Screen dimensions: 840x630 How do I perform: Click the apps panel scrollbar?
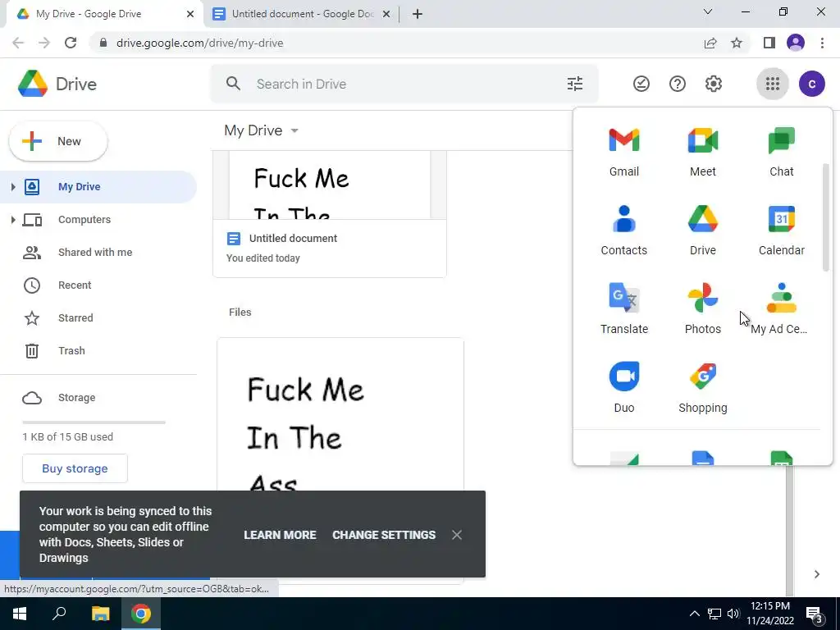click(825, 217)
